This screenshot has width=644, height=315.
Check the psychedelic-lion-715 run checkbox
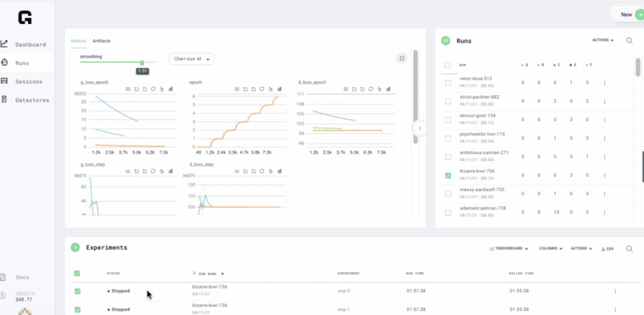(448, 138)
